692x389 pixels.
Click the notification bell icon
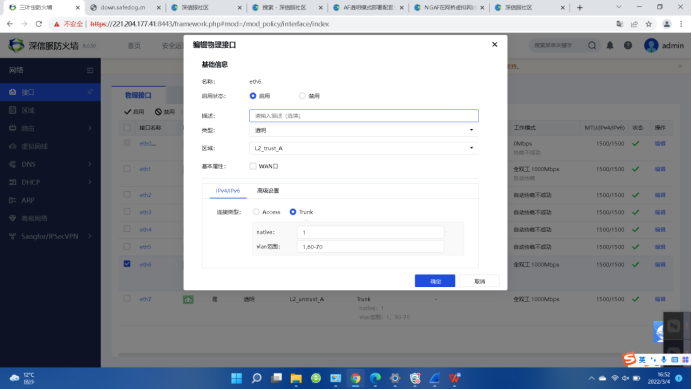point(610,45)
